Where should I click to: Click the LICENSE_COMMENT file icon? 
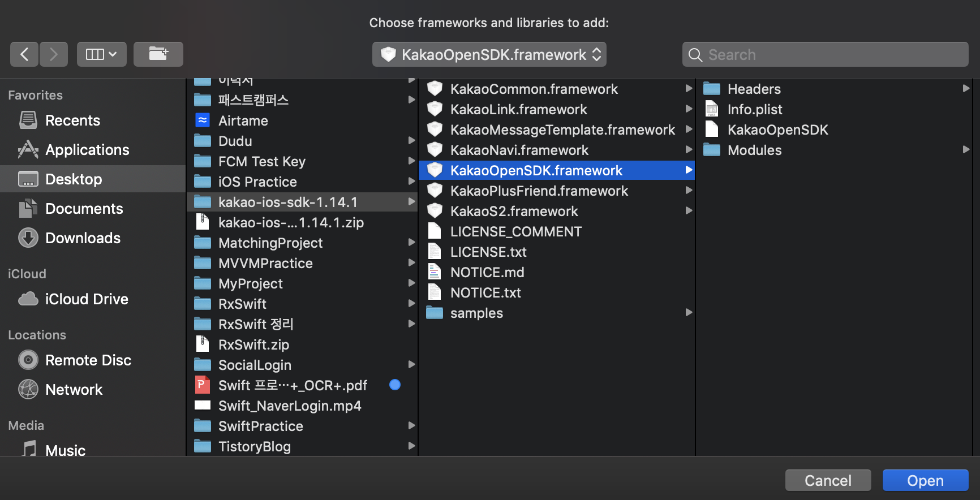(x=435, y=231)
